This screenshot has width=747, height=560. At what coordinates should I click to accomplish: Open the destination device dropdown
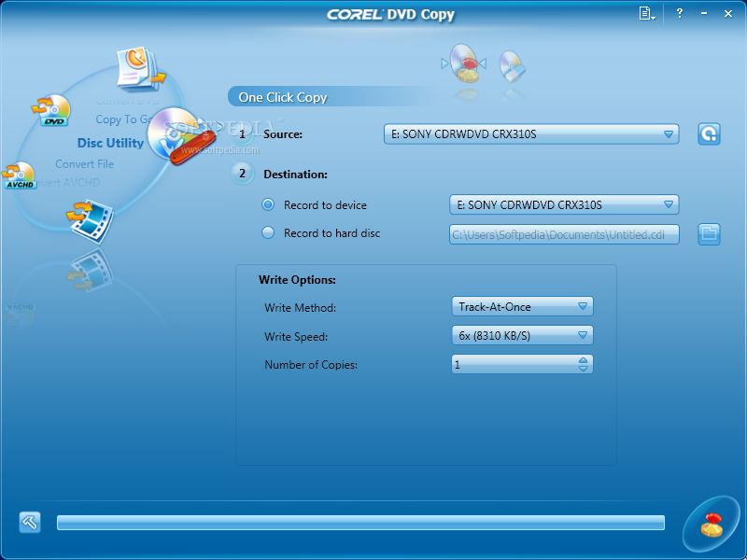coord(564,204)
